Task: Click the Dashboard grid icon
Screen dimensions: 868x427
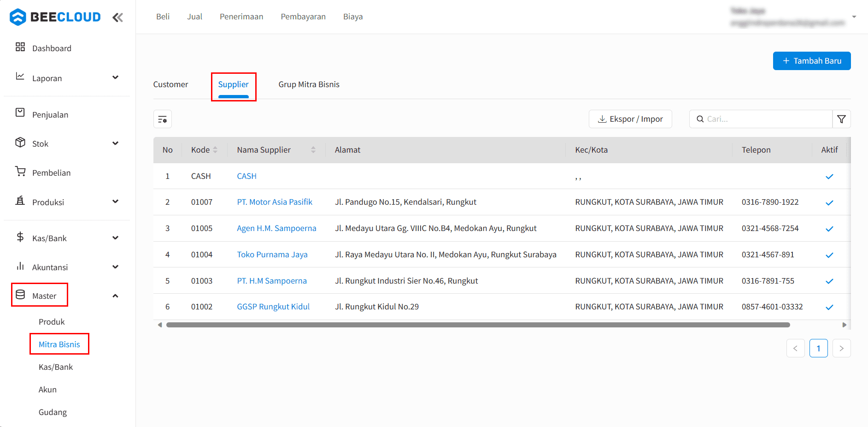Action: click(x=20, y=47)
